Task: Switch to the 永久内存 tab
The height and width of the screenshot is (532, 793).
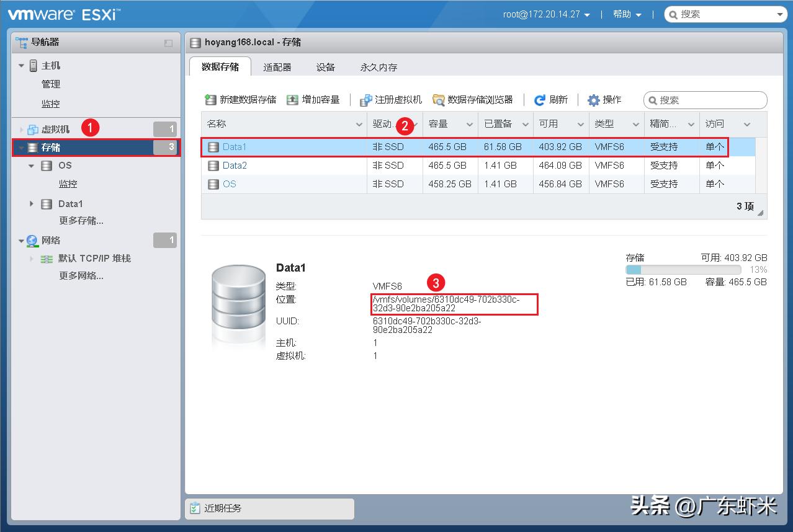Action: (x=378, y=68)
